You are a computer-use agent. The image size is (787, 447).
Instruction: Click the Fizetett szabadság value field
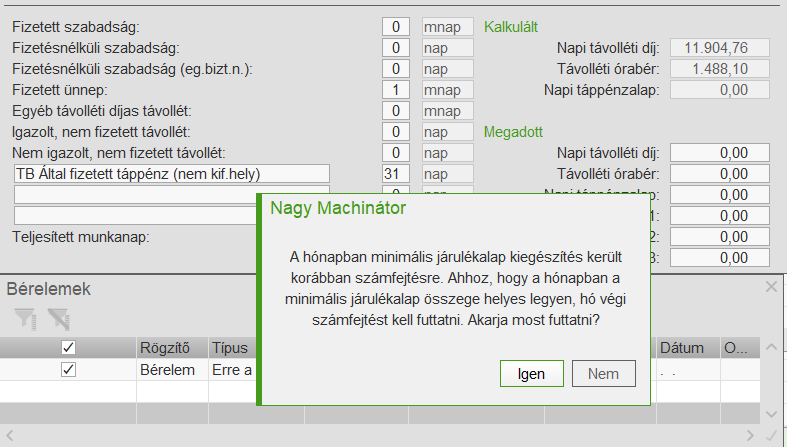pos(396,26)
